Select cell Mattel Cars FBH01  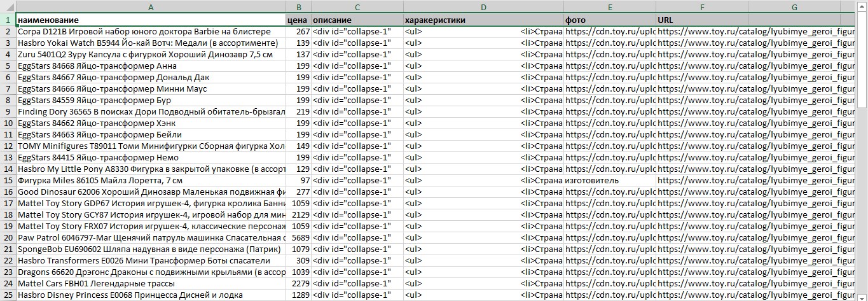(x=151, y=283)
